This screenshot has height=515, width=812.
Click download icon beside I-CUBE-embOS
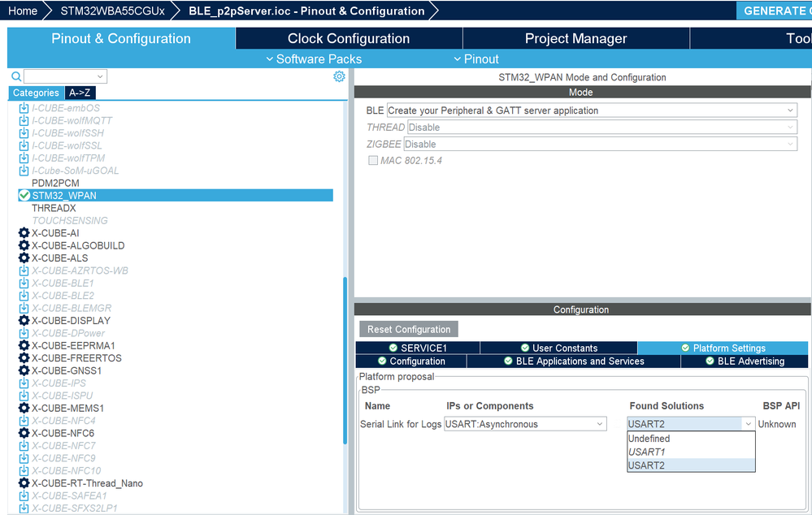24,108
